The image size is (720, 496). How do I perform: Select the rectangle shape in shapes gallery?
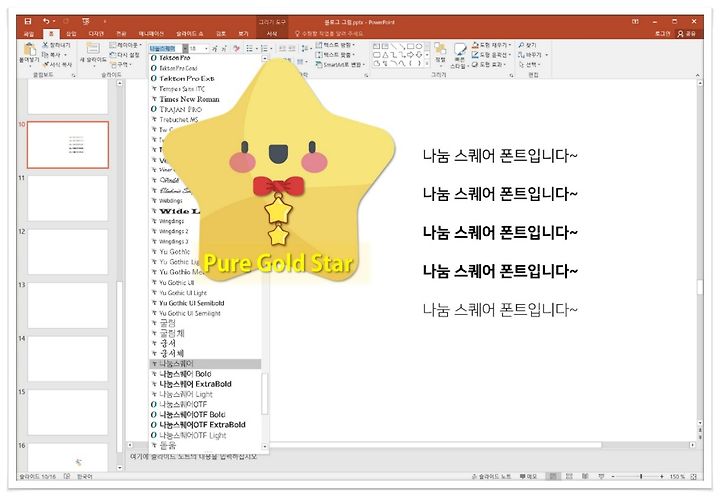tap(411, 46)
